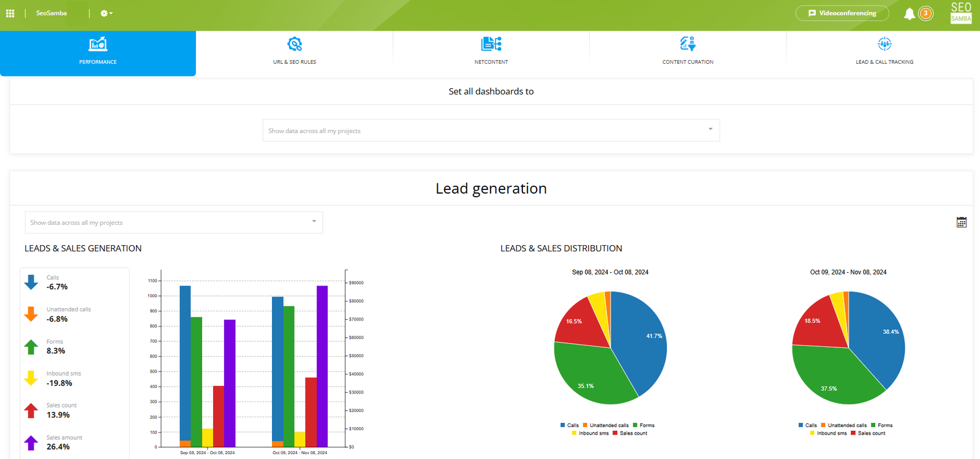This screenshot has height=459, width=980.
Task: Click the notification count badge showing 3
Action: [925, 13]
